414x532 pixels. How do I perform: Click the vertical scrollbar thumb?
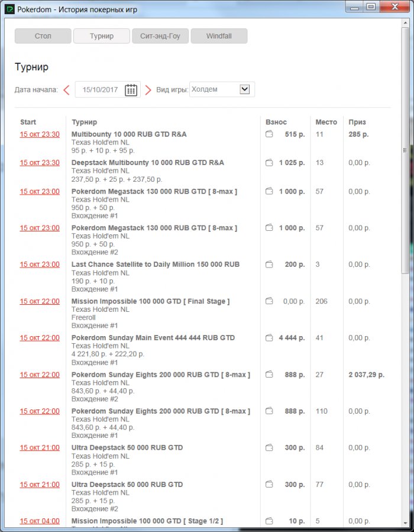(x=405, y=150)
